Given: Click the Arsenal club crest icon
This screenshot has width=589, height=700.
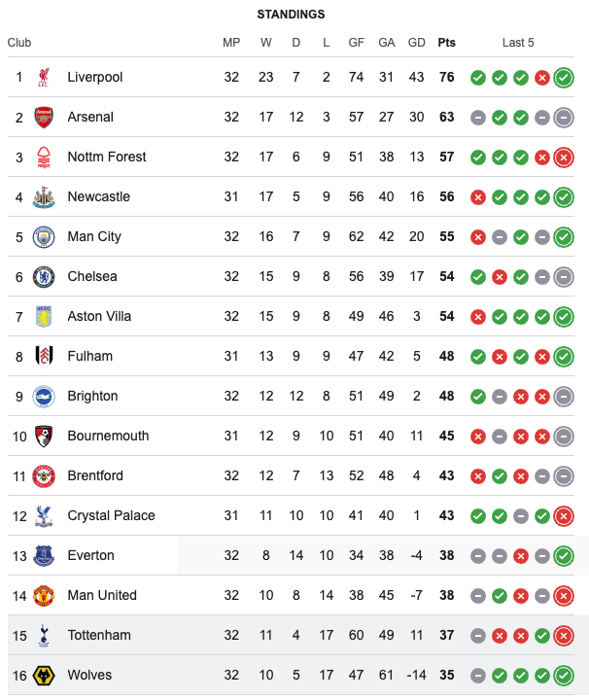Looking at the screenshot, I should coord(44,118).
